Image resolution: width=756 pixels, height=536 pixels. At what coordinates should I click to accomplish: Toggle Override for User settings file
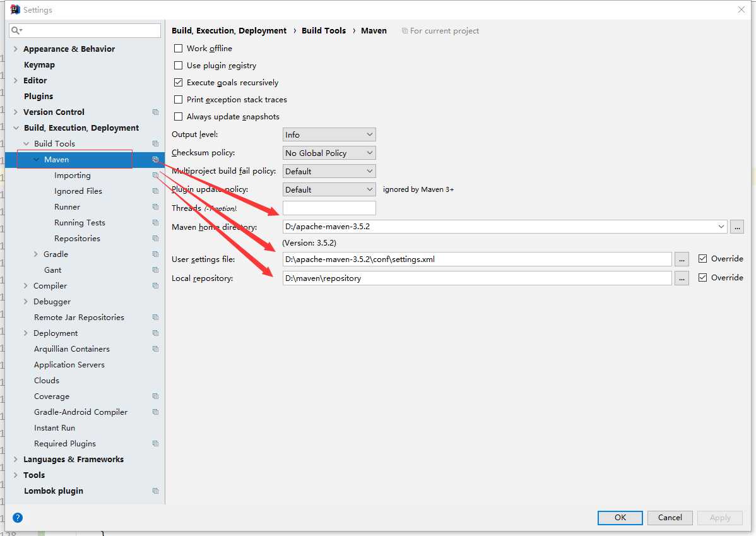tap(702, 259)
